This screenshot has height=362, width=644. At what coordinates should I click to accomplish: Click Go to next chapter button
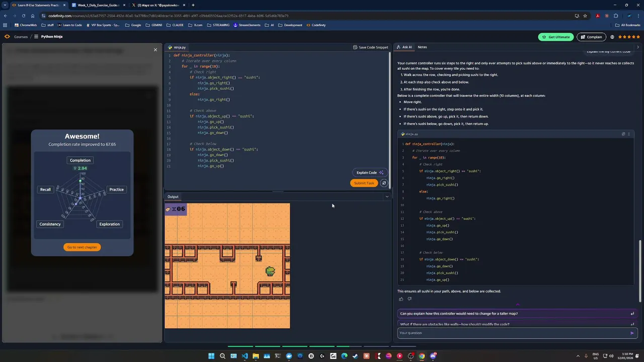tap(82, 247)
